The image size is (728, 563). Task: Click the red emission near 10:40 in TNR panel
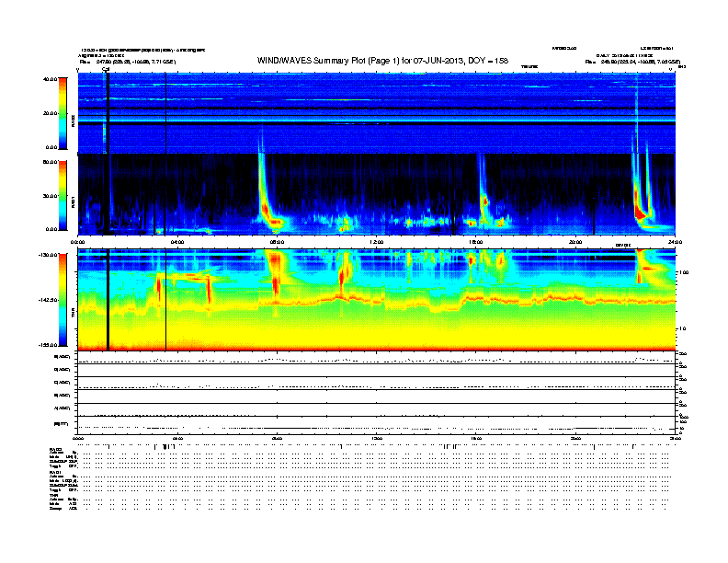point(342,276)
